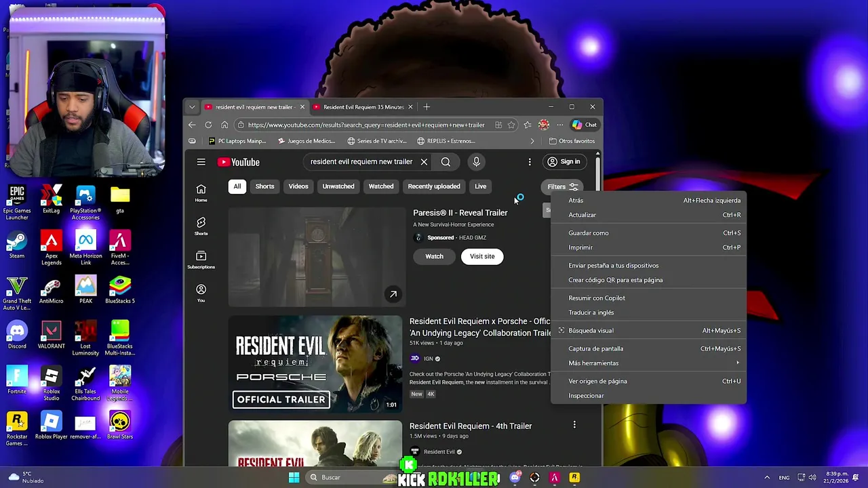Click the YouTube logo
The image size is (868, 488).
click(x=239, y=162)
